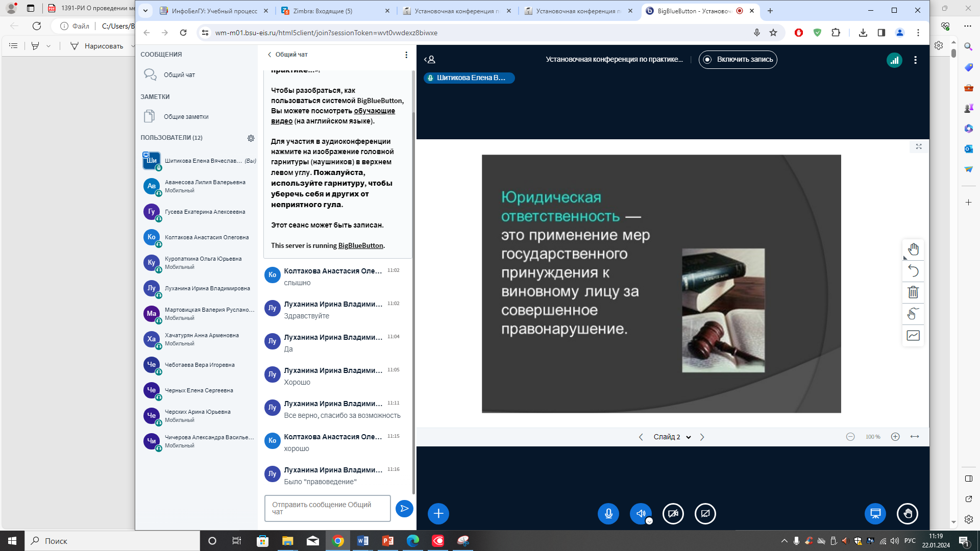Mute the microphone
The height and width of the screenshot is (551, 980).
click(x=608, y=513)
